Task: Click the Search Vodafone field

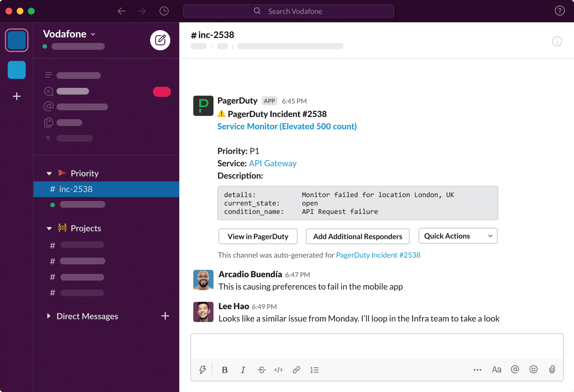Action: [288, 11]
